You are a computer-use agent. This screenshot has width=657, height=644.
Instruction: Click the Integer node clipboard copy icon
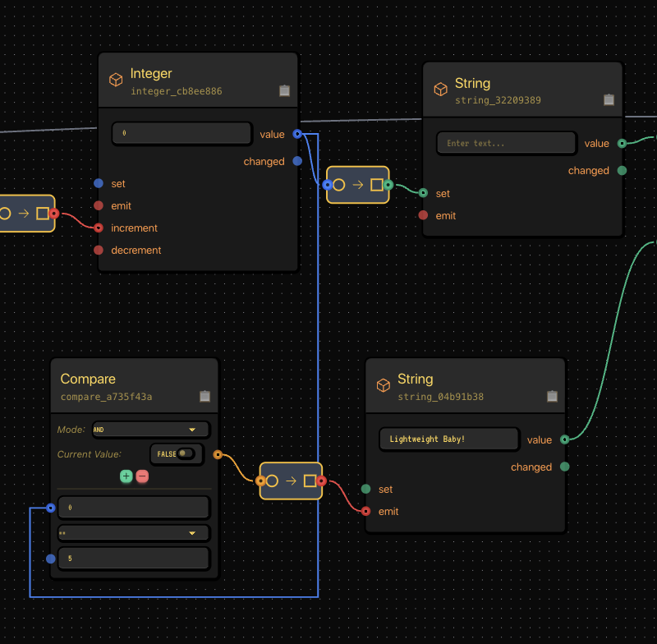284,91
